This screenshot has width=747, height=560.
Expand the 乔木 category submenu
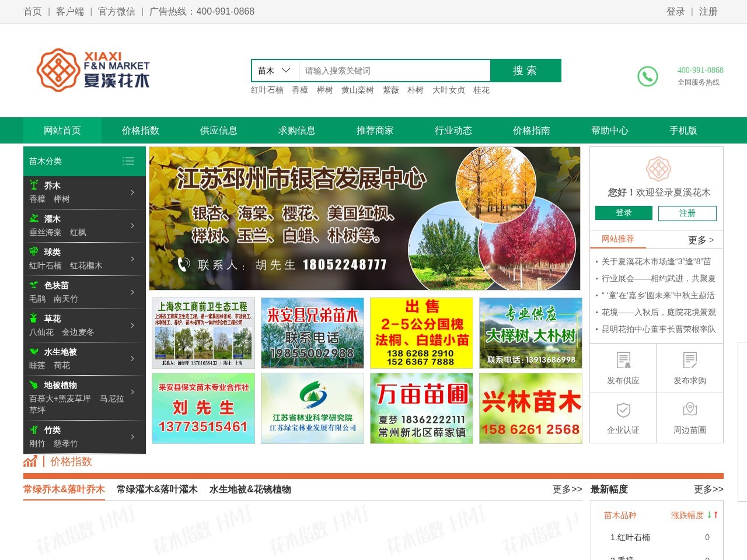tap(132, 192)
